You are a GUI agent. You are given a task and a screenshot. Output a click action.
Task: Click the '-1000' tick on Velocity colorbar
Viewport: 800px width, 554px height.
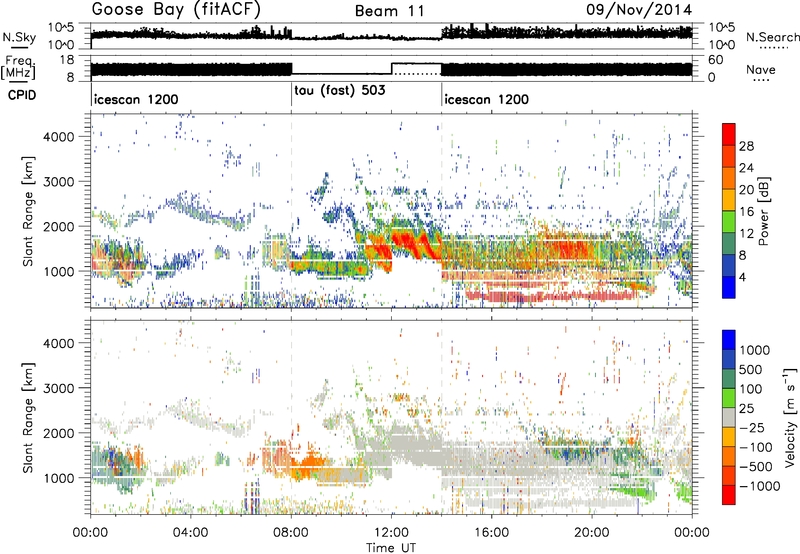(760, 486)
